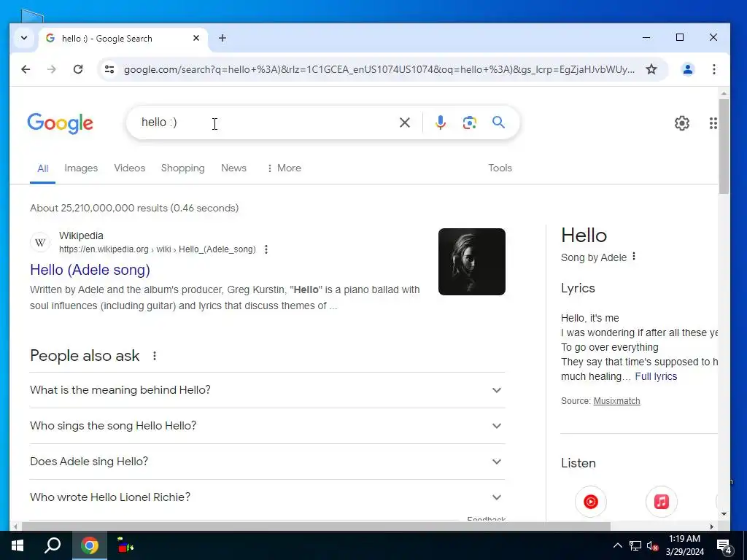Open 'People also ask' options dots
Image resolution: width=747 pixels, height=560 pixels.
(x=155, y=356)
